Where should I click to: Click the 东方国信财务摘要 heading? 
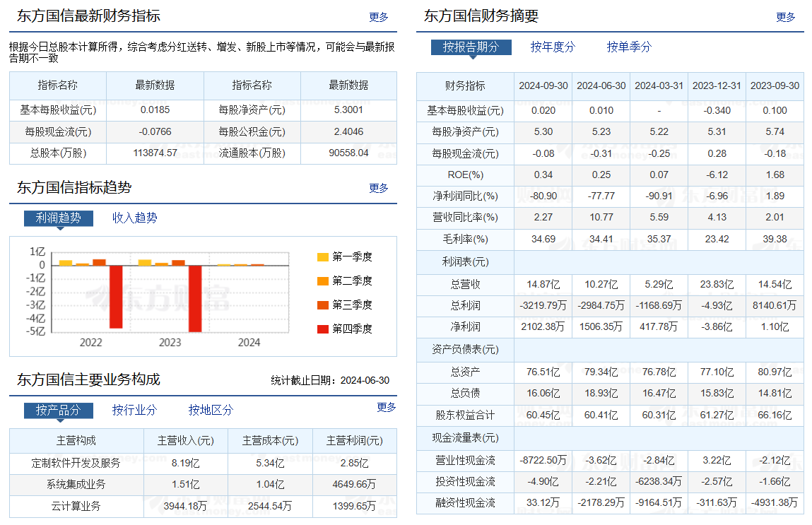[481, 16]
